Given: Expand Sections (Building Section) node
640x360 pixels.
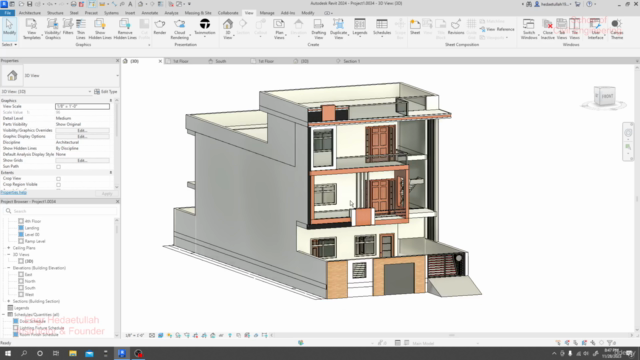Looking at the screenshot, I should 9,301.
